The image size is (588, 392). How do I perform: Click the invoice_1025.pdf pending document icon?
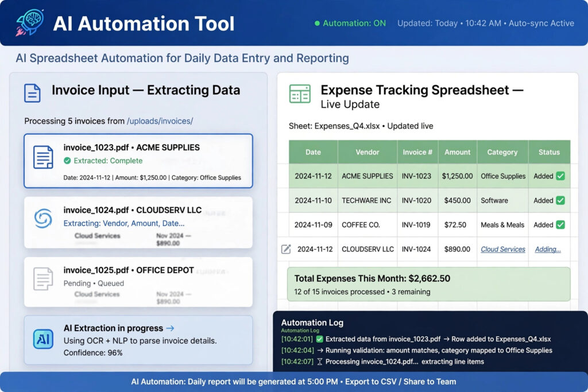point(43,279)
